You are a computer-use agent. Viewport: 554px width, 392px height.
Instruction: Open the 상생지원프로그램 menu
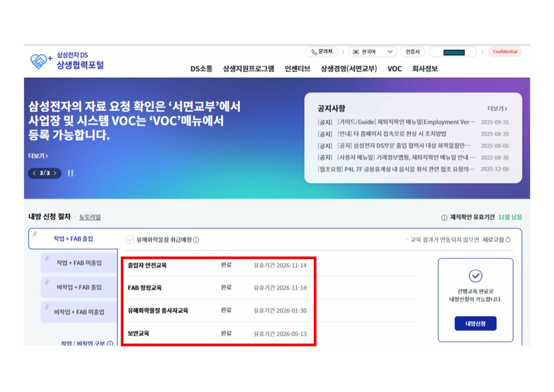click(x=248, y=69)
